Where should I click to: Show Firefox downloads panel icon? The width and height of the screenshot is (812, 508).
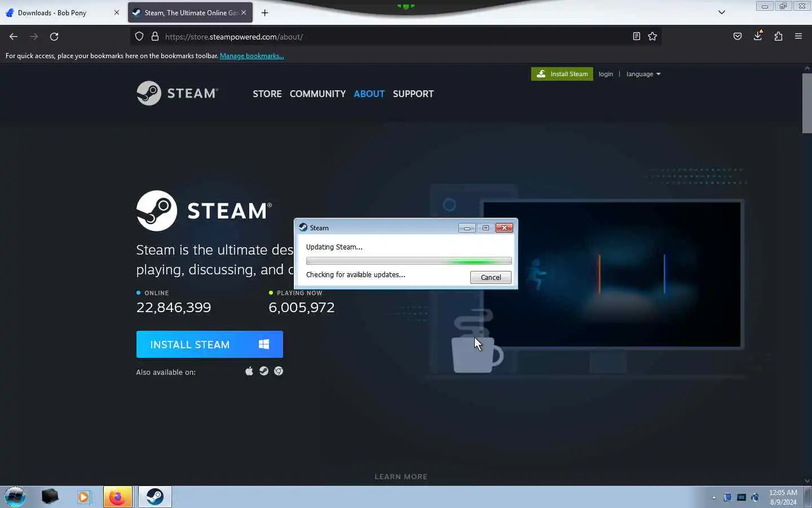click(x=758, y=37)
